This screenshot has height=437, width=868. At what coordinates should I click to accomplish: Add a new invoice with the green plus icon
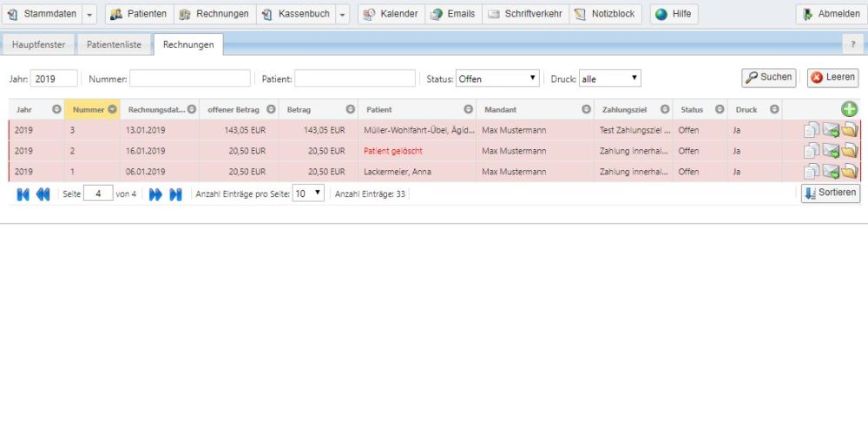pos(849,109)
